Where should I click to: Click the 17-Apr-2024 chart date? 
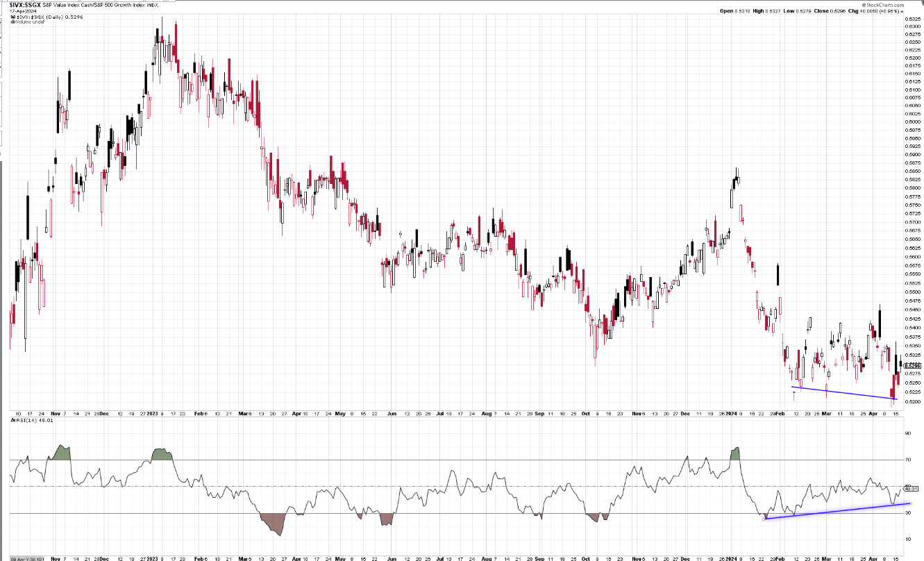pyautogui.click(x=23, y=11)
